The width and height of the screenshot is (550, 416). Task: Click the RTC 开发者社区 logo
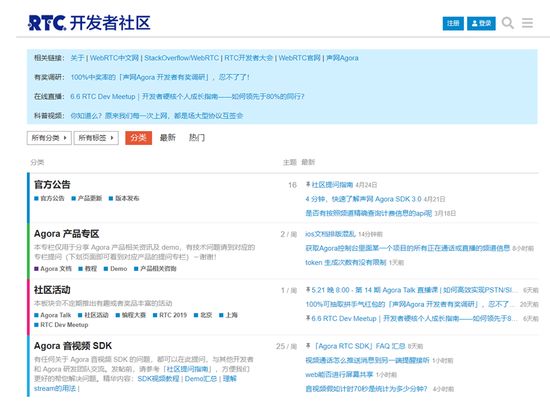coord(89,23)
